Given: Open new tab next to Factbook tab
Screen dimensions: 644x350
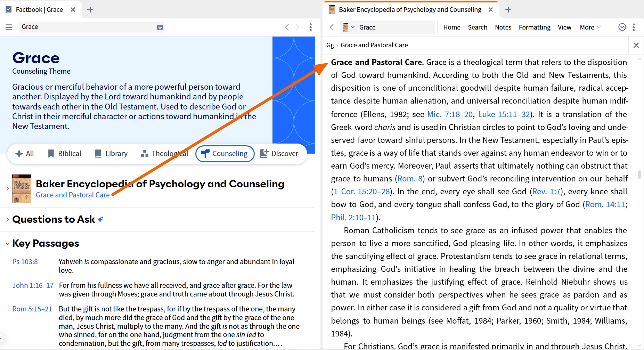Looking at the screenshot, I should [90, 10].
